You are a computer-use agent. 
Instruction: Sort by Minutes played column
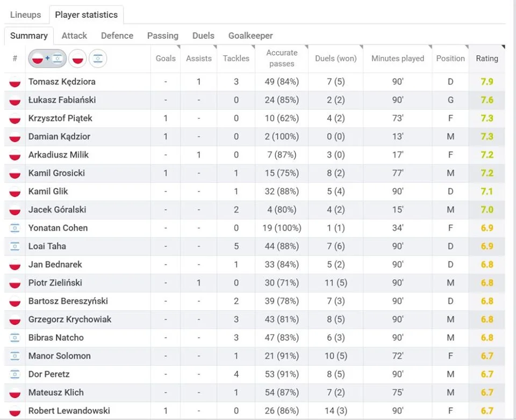398,59
